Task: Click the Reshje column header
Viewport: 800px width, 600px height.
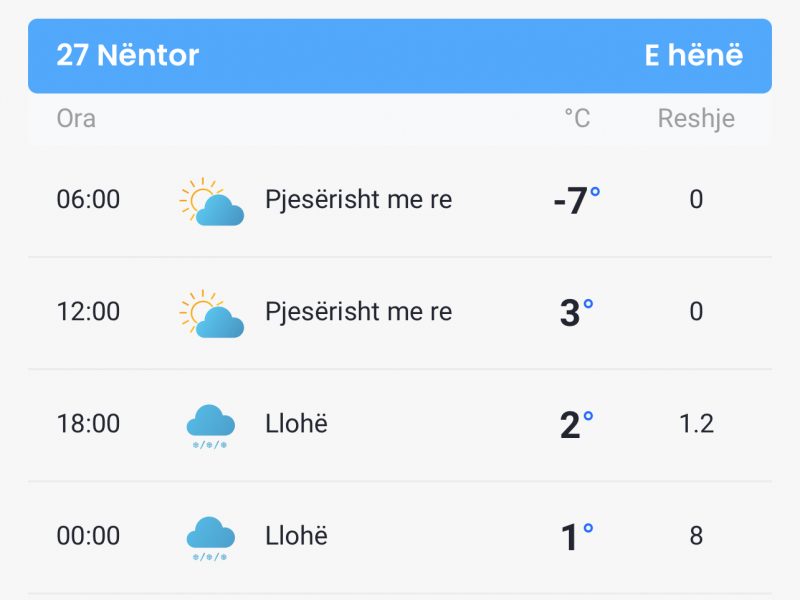Action: (x=696, y=118)
